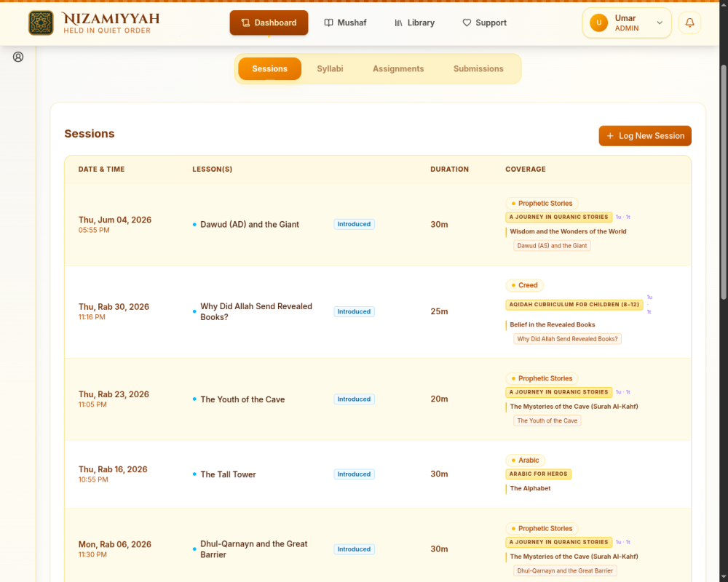728x582 pixels.
Task: Click the Arabic for Heros badge
Action: click(x=538, y=474)
